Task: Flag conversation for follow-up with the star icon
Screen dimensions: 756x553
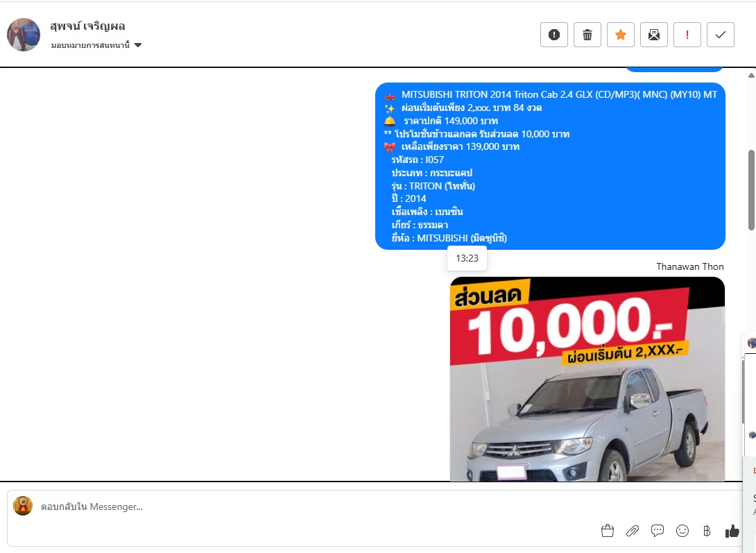Action: [621, 35]
